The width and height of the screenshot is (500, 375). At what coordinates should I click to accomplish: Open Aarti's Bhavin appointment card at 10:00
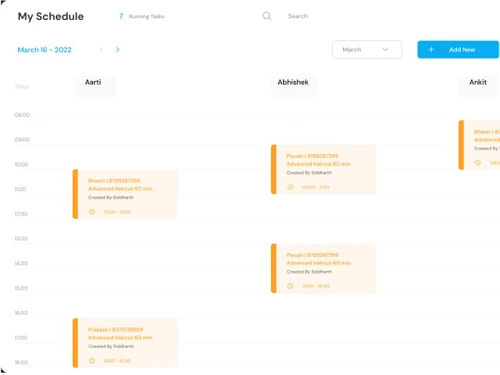[x=125, y=194]
